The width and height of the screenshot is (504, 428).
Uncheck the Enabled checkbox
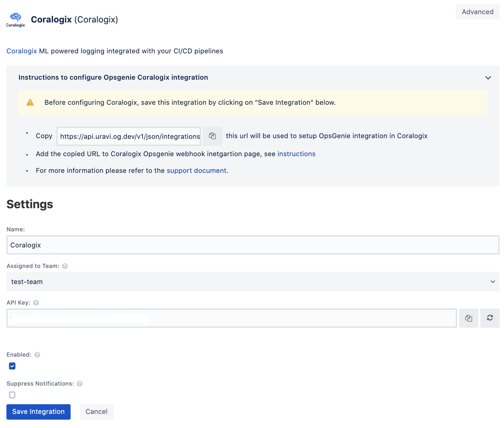12,366
